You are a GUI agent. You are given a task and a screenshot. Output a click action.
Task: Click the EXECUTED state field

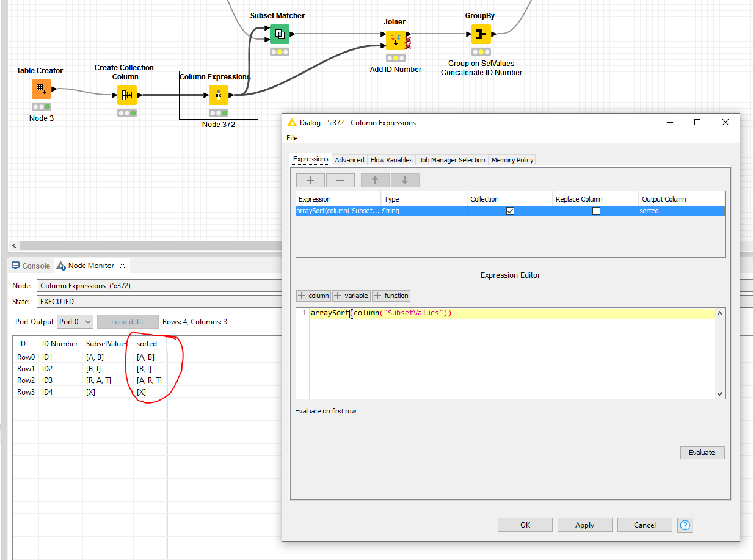159,302
